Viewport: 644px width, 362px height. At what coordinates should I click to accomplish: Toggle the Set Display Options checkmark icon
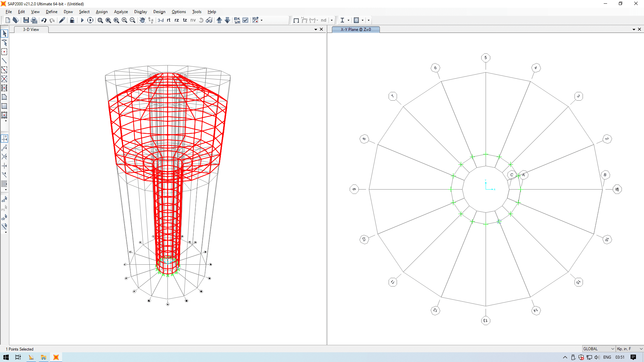(x=245, y=20)
